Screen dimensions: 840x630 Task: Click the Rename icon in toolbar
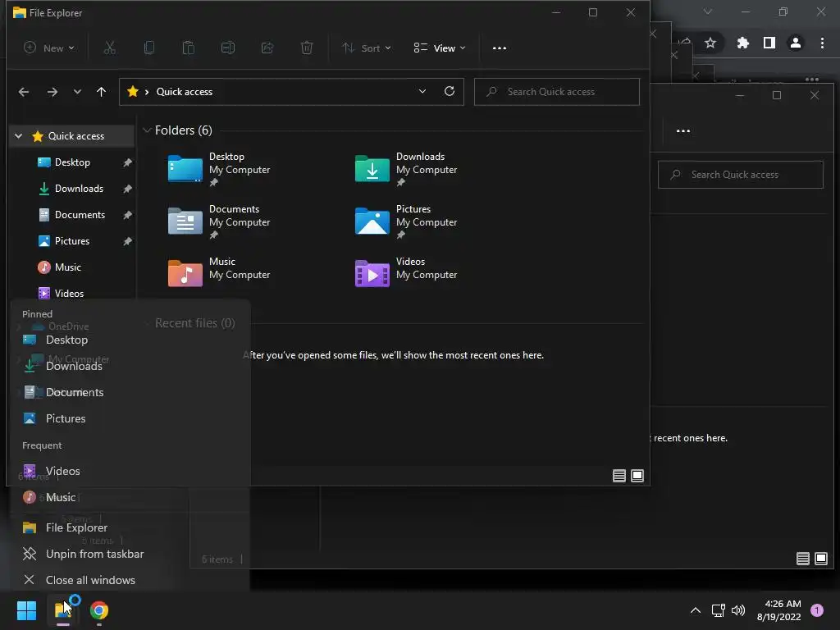click(228, 48)
